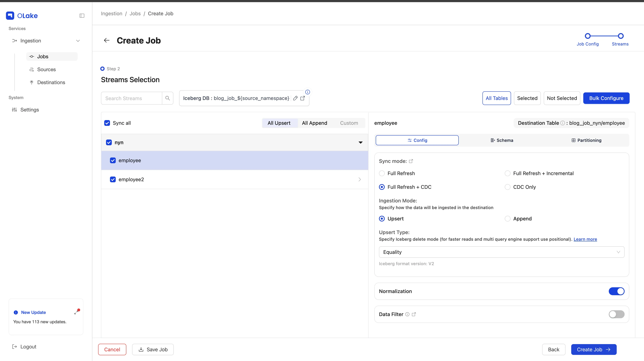Show the Not Selected tables filter
Image resolution: width=644 pixels, height=361 pixels.
click(x=562, y=98)
